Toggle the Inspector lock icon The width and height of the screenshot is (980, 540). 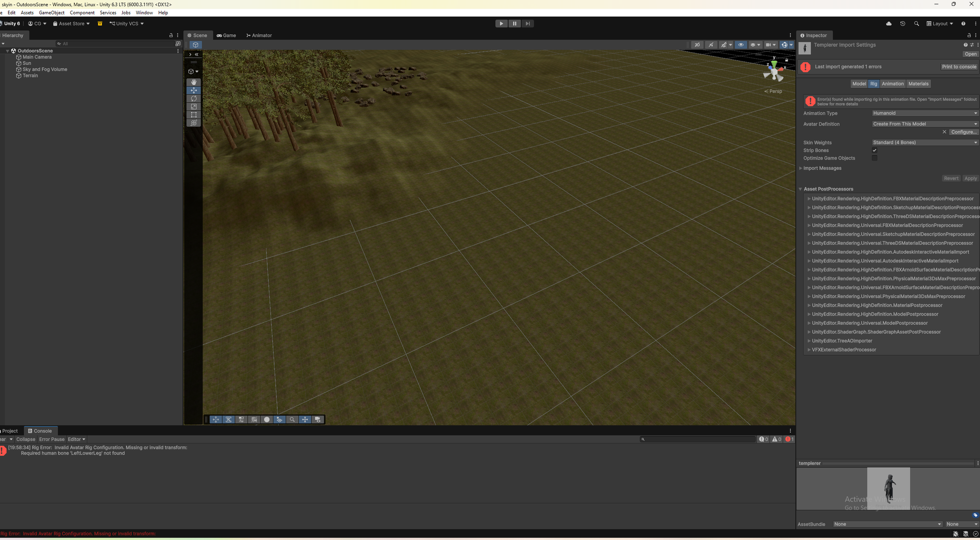pos(969,35)
